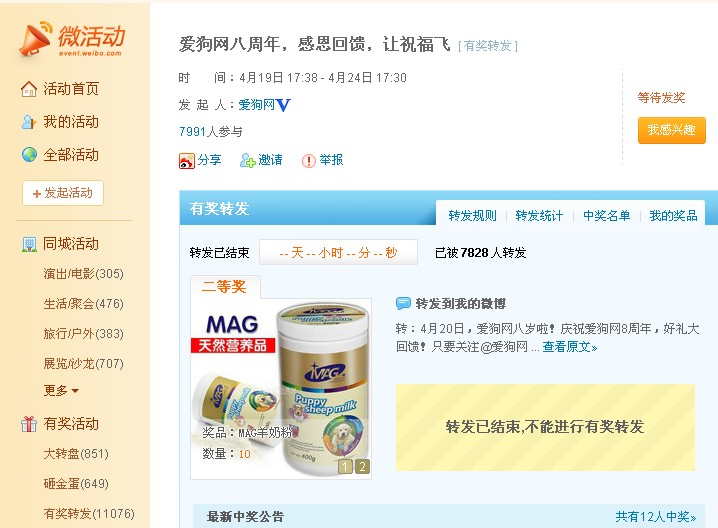Switch to prize image page 2
Image resolution: width=718 pixels, height=528 pixels.
tap(362, 467)
